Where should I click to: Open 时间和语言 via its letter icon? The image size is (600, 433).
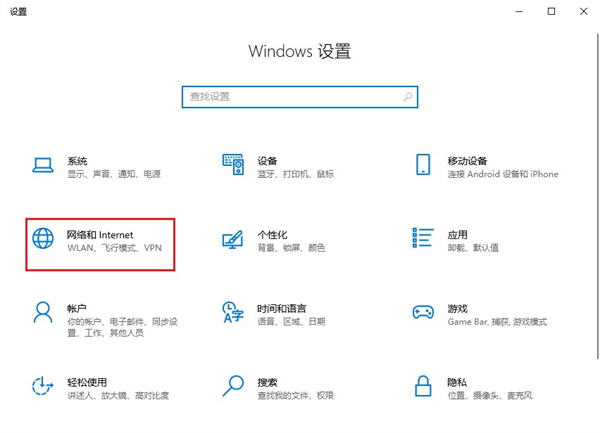(x=233, y=314)
